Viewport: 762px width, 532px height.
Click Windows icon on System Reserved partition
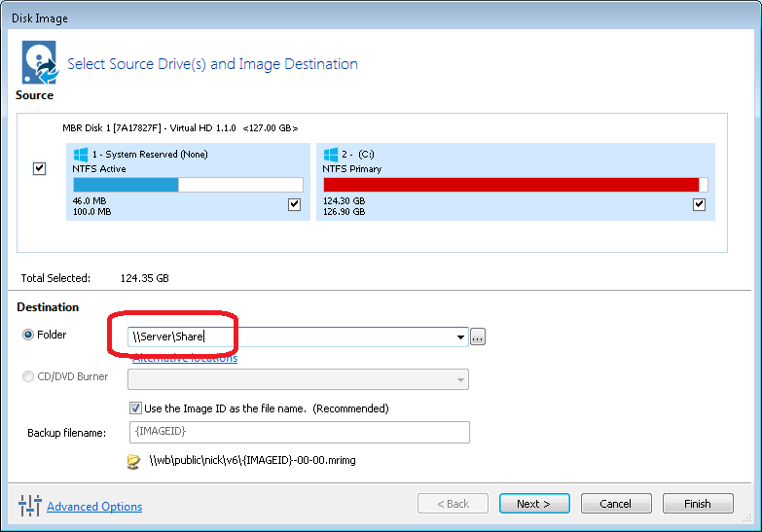point(79,154)
